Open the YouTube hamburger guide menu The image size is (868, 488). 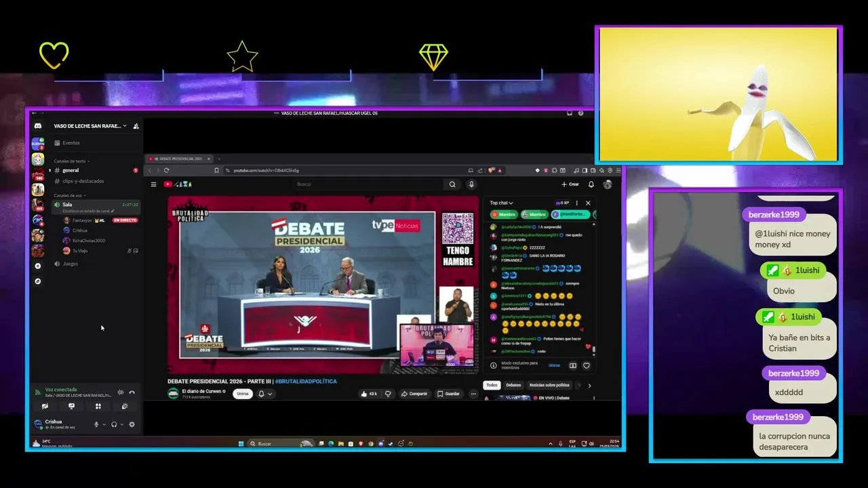[x=153, y=184]
